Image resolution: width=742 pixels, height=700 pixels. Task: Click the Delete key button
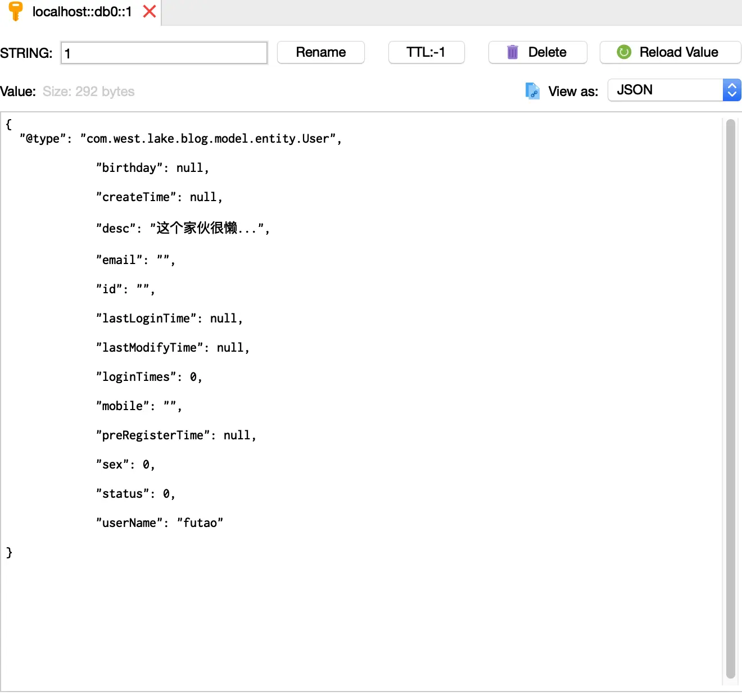[538, 52]
